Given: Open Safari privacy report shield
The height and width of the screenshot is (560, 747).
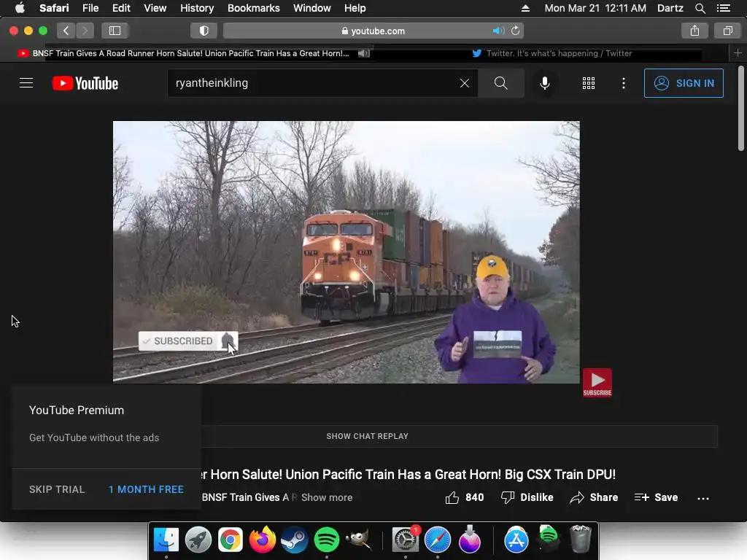Looking at the screenshot, I should click(204, 31).
